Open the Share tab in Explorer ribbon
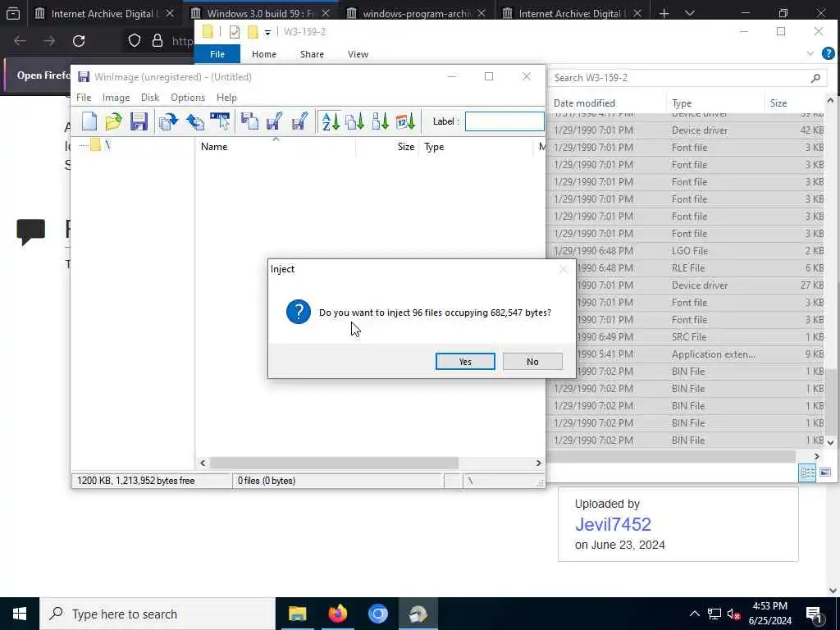Screen dimensions: 840x630 coord(312,54)
